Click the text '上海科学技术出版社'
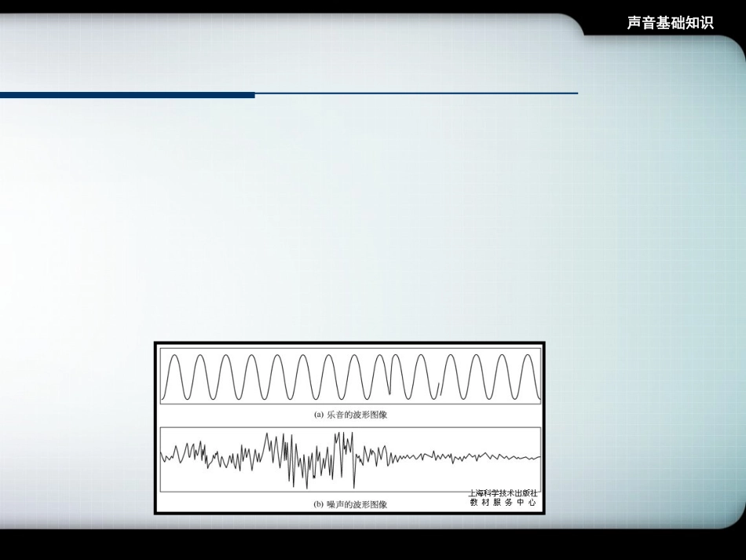 [503, 493]
